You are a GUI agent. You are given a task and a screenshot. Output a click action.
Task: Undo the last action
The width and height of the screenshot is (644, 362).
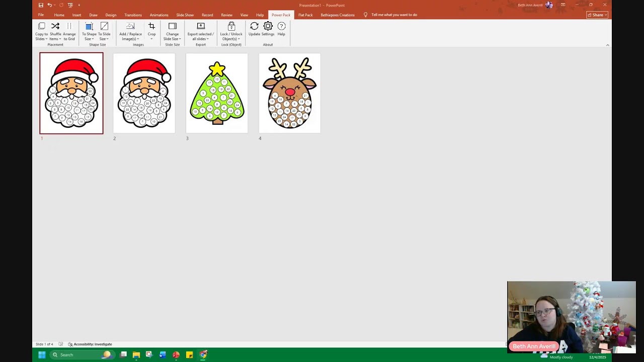49,5
